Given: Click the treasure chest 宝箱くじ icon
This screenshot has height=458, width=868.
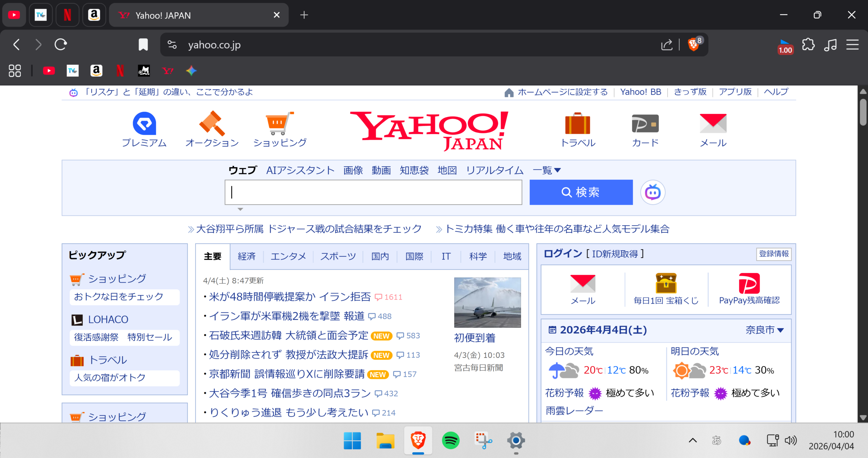Looking at the screenshot, I should pyautogui.click(x=666, y=283).
